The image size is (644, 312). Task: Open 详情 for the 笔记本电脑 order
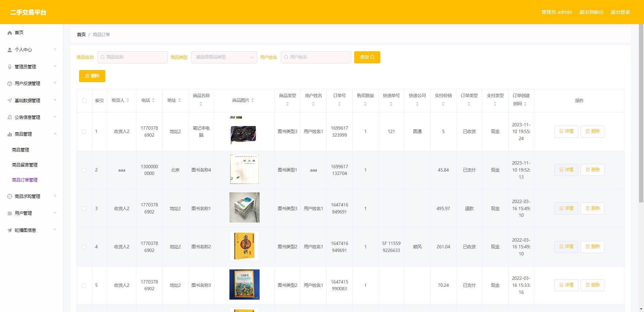pyautogui.click(x=566, y=131)
